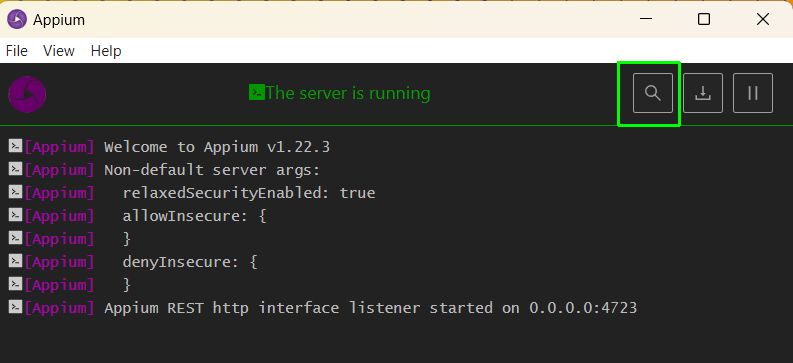This screenshot has height=363, width=793.
Task: Open the Start Inspector Session search button
Action: [x=652, y=93]
